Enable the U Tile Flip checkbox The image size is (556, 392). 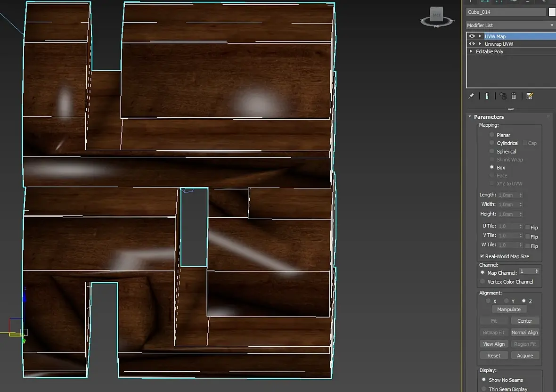click(x=528, y=227)
